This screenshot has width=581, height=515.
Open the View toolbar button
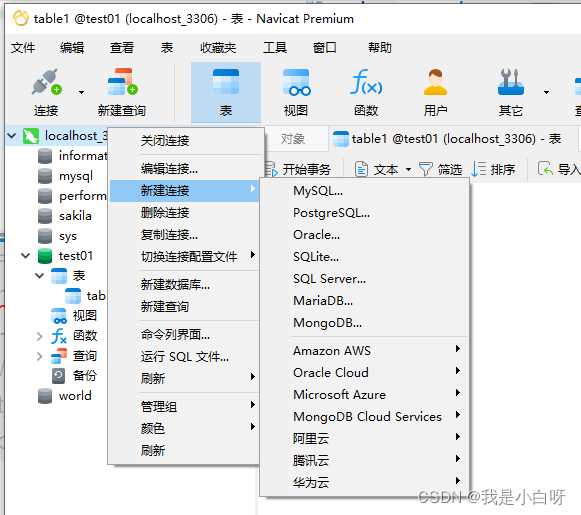[296, 92]
